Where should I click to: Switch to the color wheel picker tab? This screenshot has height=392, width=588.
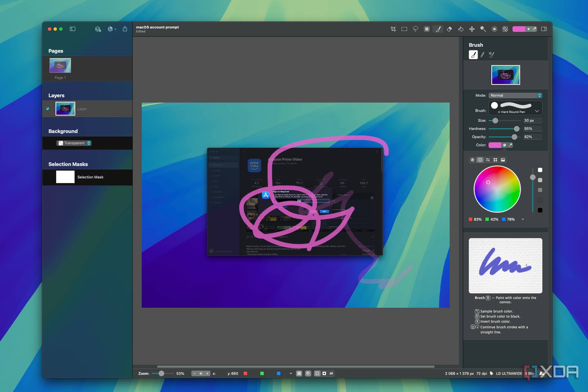click(480, 160)
